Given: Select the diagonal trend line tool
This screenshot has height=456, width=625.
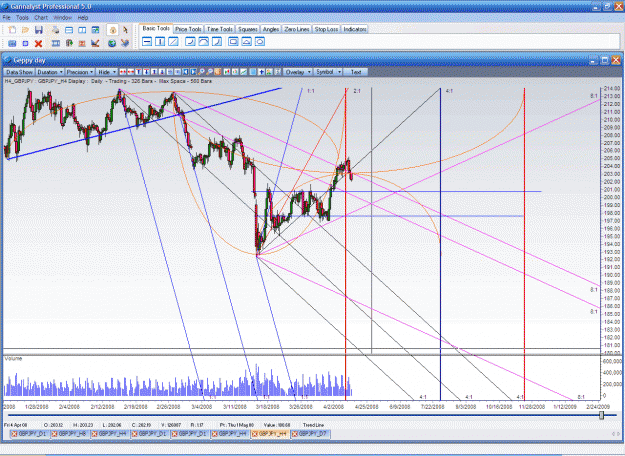Looking at the screenshot, I should (x=173, y=41).
